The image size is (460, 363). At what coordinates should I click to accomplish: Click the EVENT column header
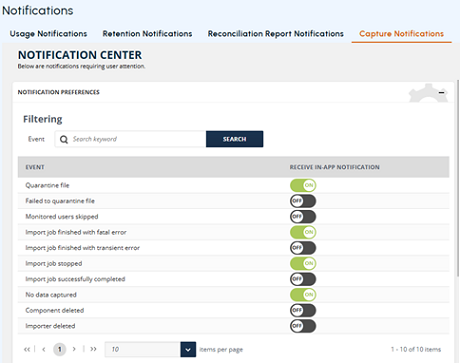click(35, 167)
